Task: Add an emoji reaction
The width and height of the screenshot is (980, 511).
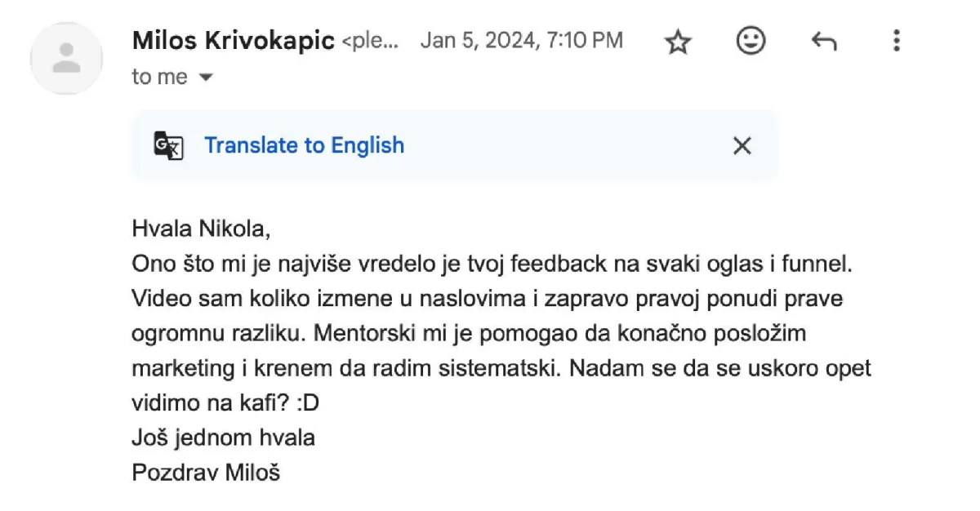Action: 751,41
